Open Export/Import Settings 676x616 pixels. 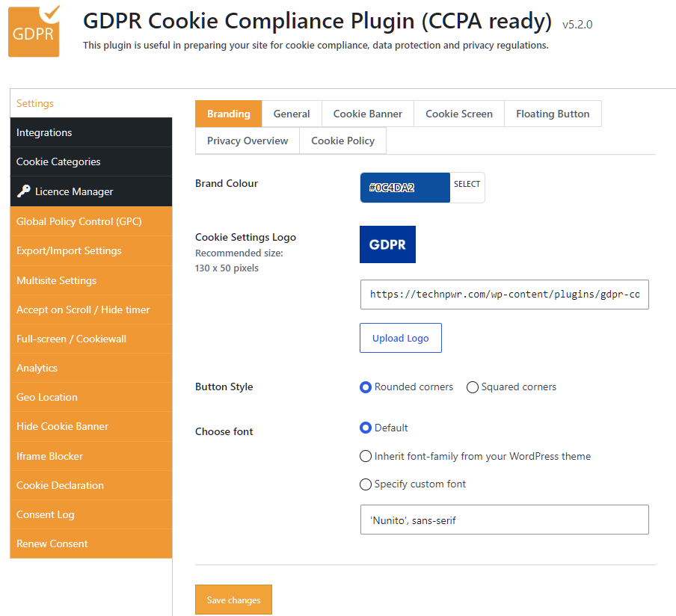[x=91, y=250]
